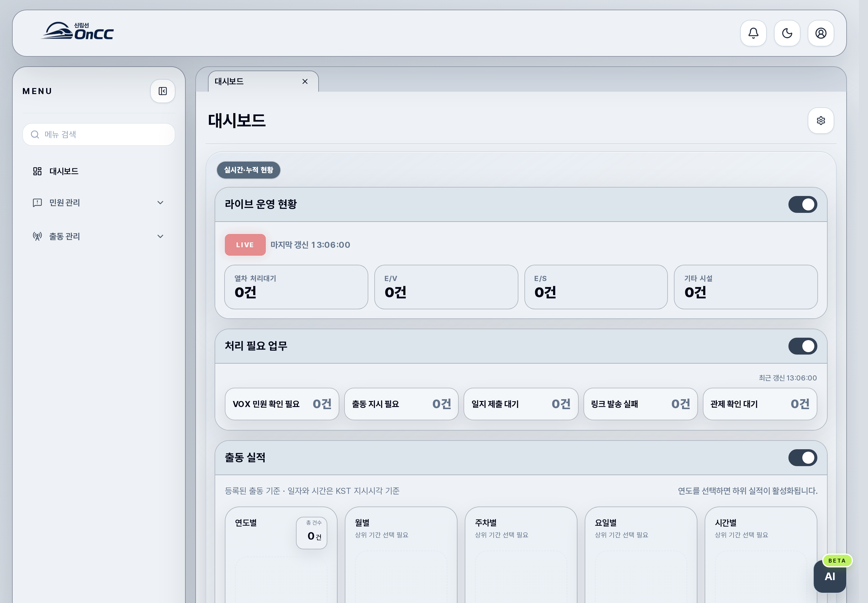Close the 대시보드 tab
This screenshot has height=603, width=868.
pos(305,81)
